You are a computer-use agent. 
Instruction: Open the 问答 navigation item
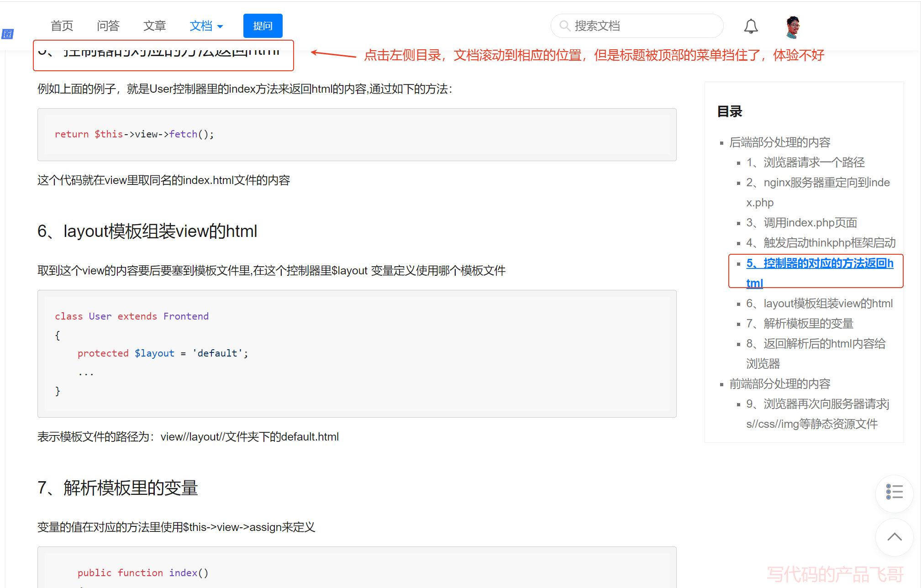click(108, 26)
